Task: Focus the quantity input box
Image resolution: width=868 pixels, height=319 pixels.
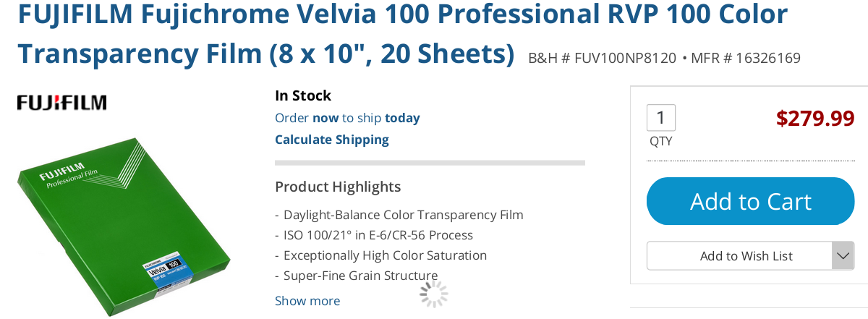Action: 660,118
